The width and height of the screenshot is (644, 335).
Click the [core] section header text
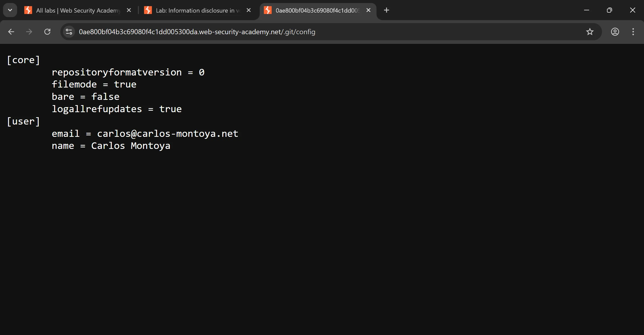23,60
